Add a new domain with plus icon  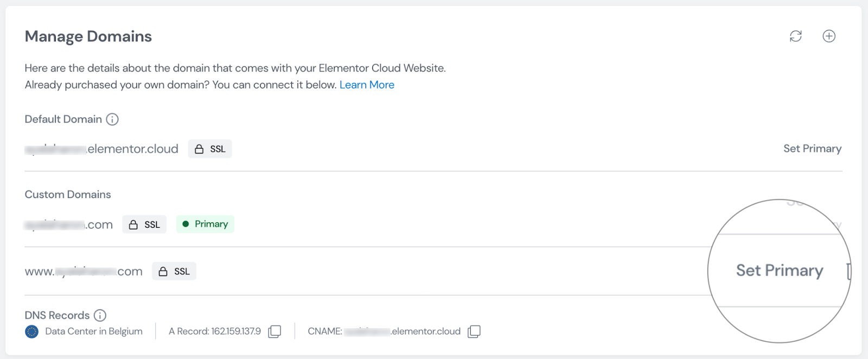[829, 36]
